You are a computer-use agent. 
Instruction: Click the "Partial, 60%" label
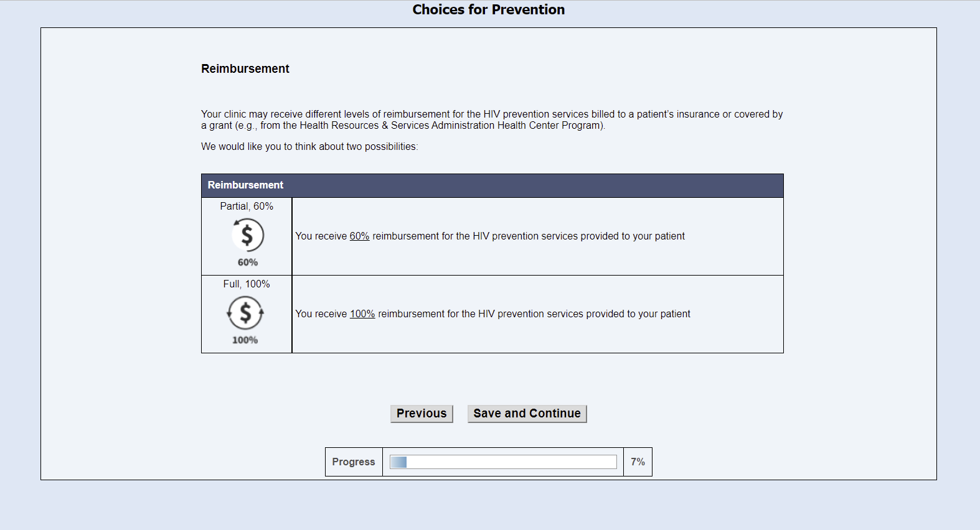click(247, 207)
